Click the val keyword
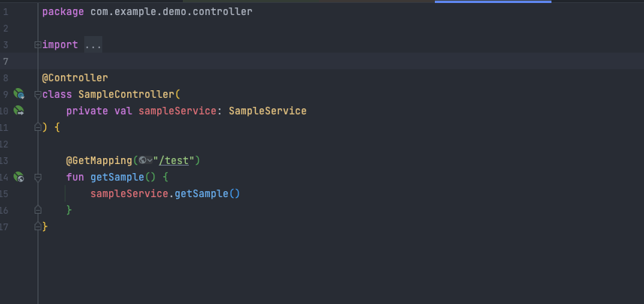Image resolution: width=644 pixels, height=304 pixels. [x=123, y=111]
